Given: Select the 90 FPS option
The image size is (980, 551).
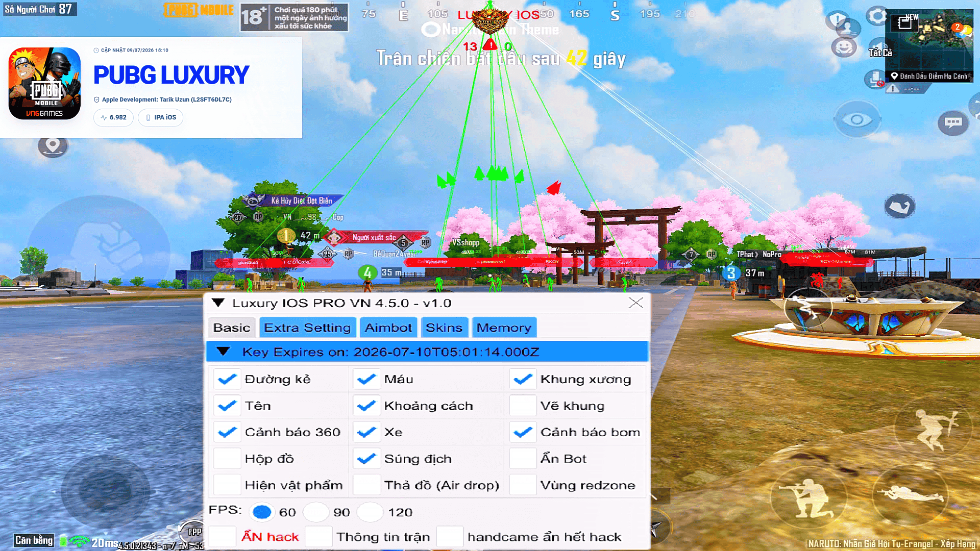Looking at the screenshot, I should (316, 512).
